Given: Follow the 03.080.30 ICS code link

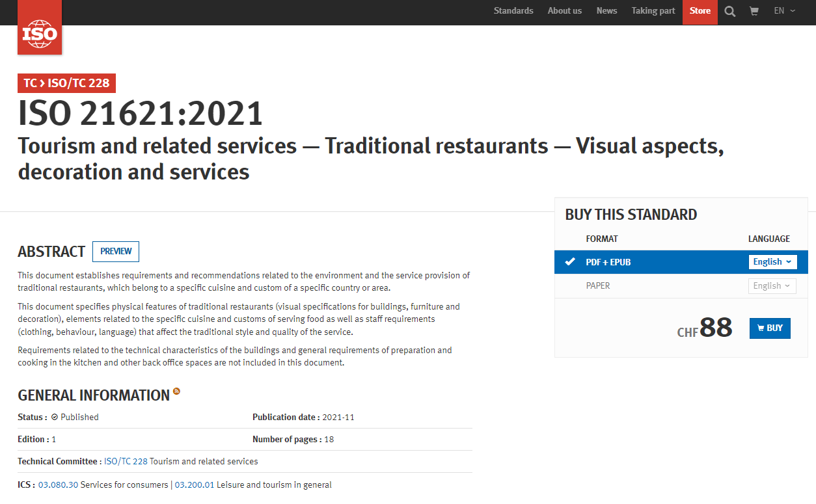Looking at the screenshot, I should pyautogui.click(x=58, y=485).
